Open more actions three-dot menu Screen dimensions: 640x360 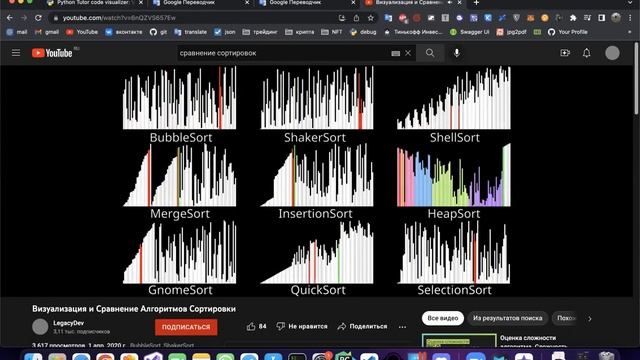(x=402, y=327)
